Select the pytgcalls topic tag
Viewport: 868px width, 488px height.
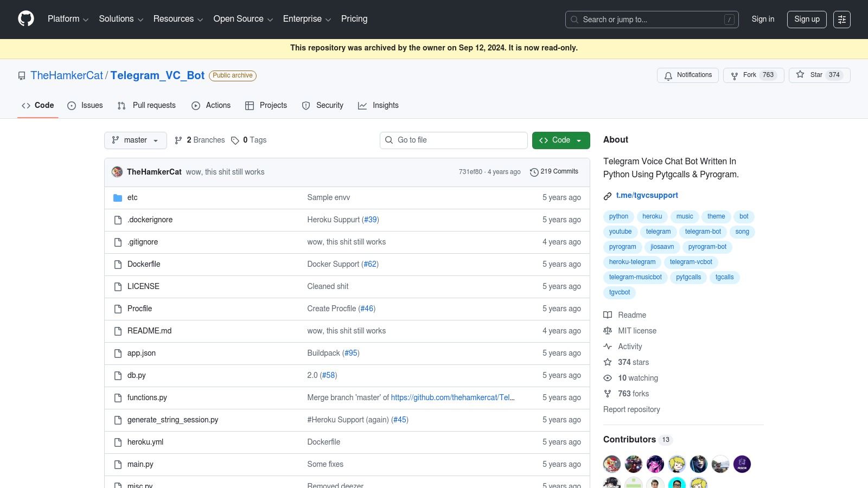click(x=688, y=278)
